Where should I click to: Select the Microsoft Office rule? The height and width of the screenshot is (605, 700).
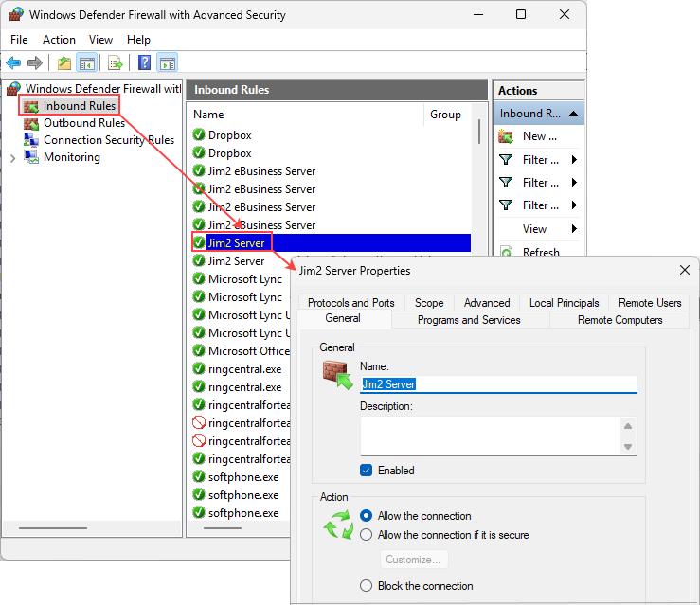click(x=249, y=351)
